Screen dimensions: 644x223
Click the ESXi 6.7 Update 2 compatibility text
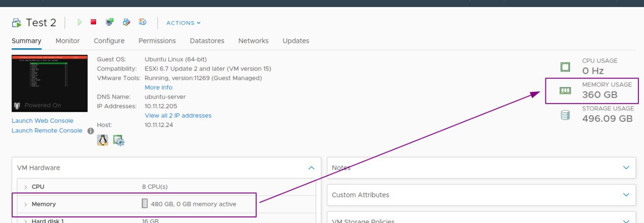208,68
